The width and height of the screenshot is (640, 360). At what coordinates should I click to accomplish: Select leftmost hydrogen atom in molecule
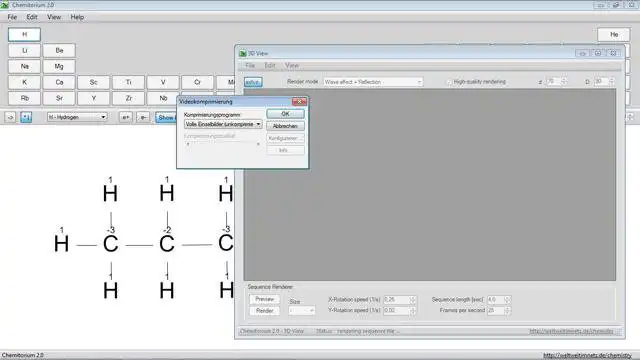coord(61,244)
